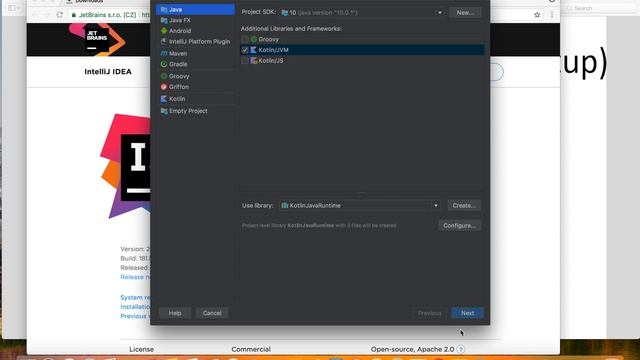This screenshot has height=360, width=640.
Task: Click the Create... library button
Action: (464, 205)
